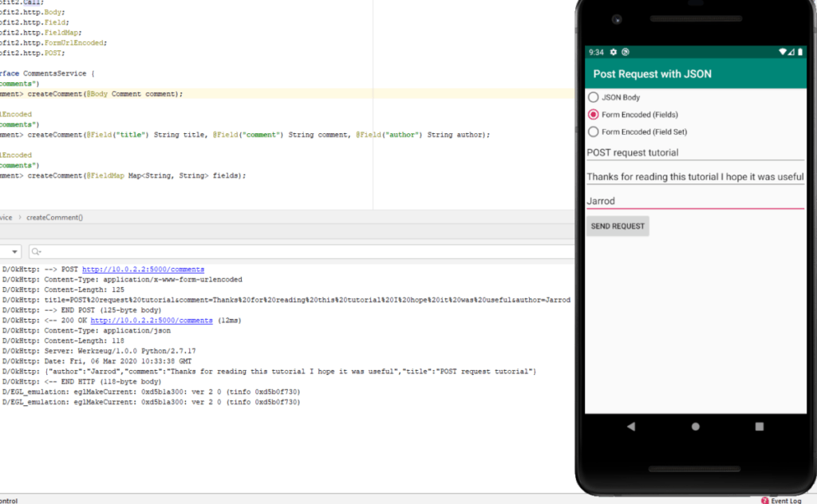Tap the settings gear in the status bar
817x504 pixels.
click(614, 52)
